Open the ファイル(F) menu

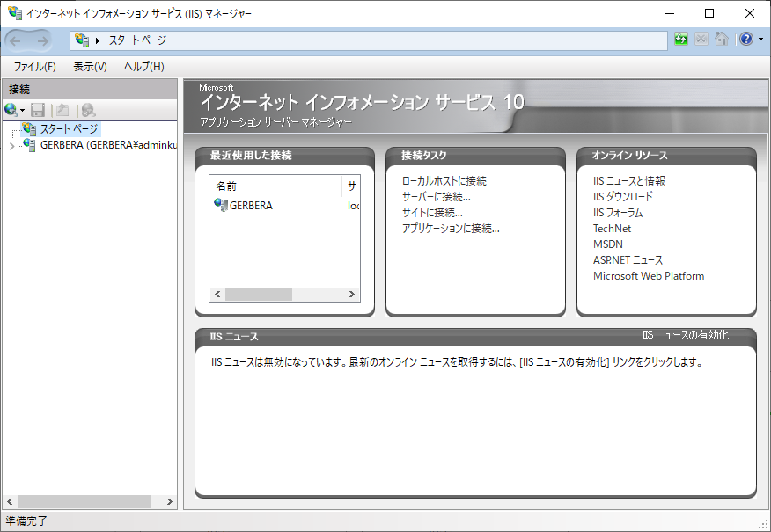click(x=35, y=66)
